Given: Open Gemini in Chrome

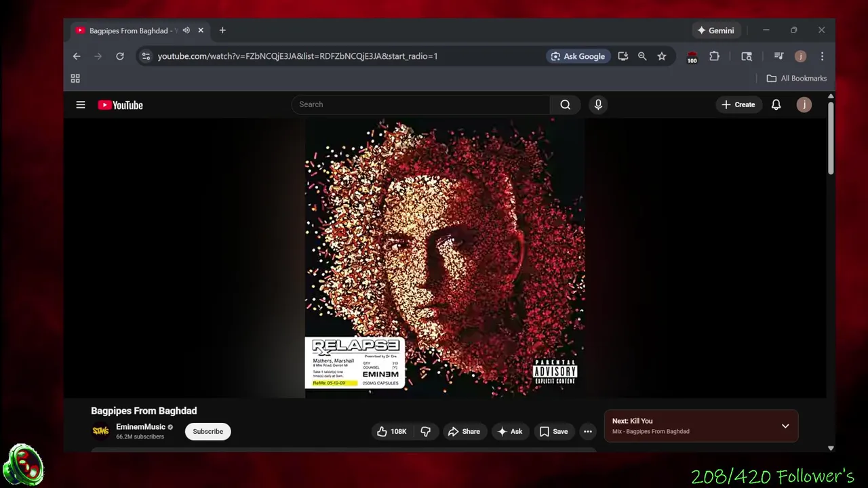Looking at the screenshot, I should (715, 30).
